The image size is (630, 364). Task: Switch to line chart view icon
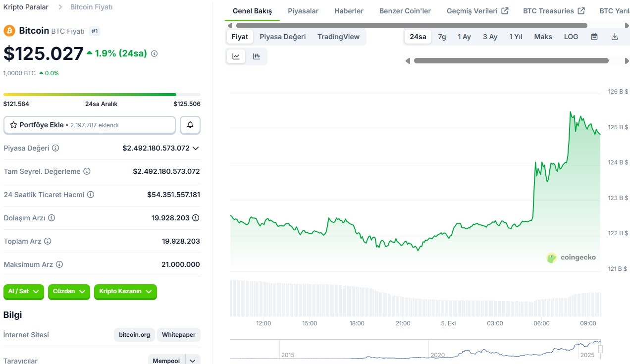pos(236,56)
